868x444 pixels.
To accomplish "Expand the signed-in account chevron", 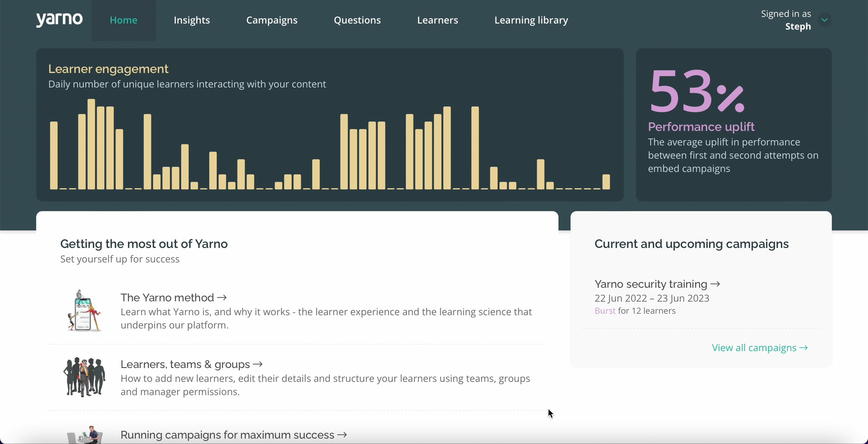I will [825, 20].
